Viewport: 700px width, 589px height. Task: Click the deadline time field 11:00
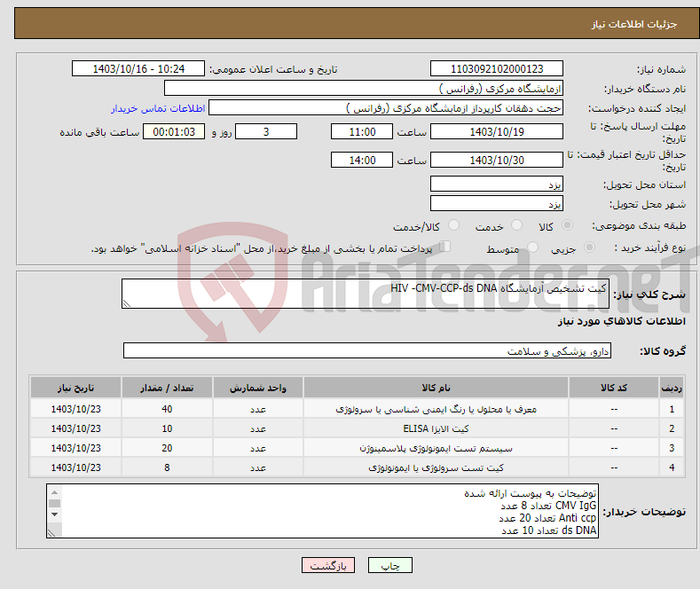pos(362,131)
